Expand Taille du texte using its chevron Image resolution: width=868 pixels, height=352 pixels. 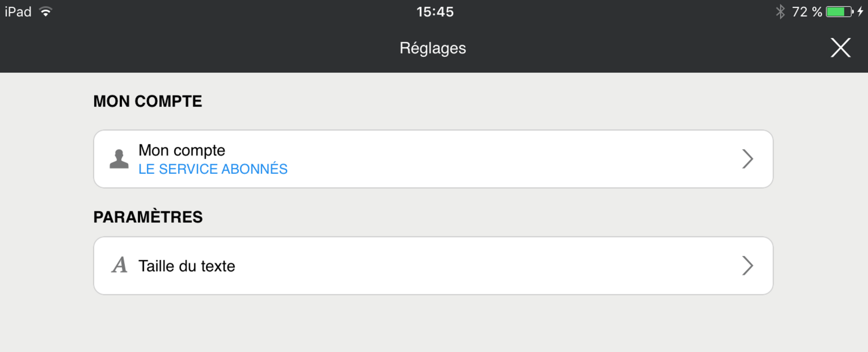click(x=747, y=266)
